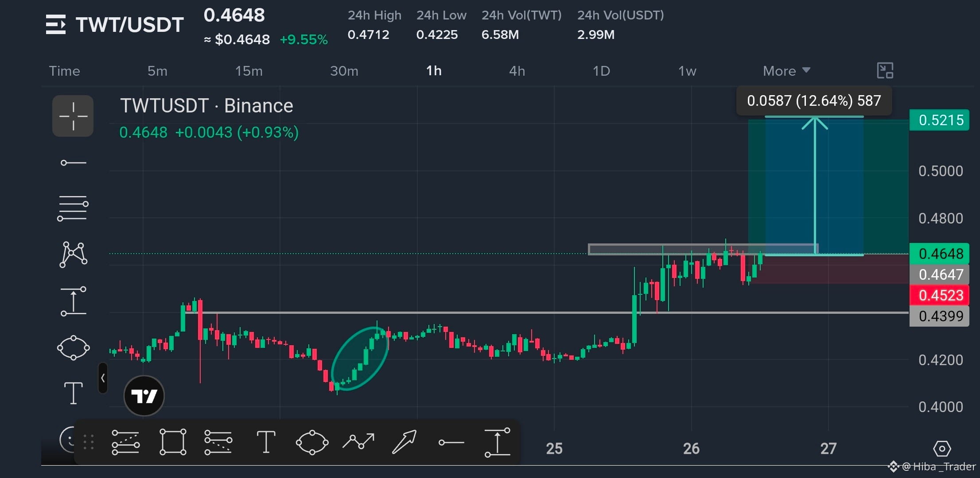Select the Fibonacci retracement tool in sidebar
Screen dimensions: 980x478
pyautogui.click(x=73, y=208)
